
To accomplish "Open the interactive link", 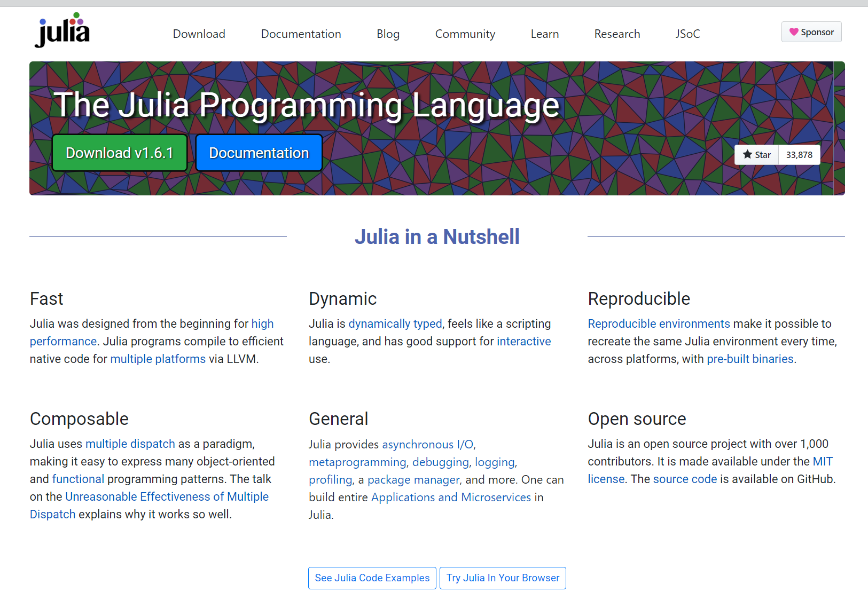I will click(523, 342).
